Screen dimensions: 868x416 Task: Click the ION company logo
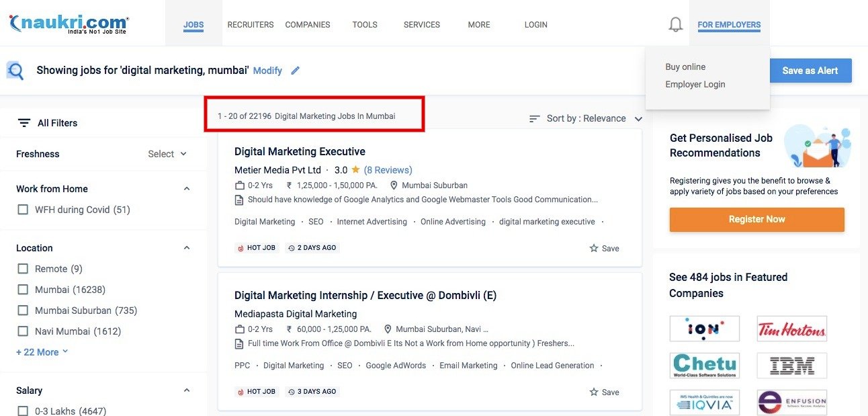(x=704, y=329)
